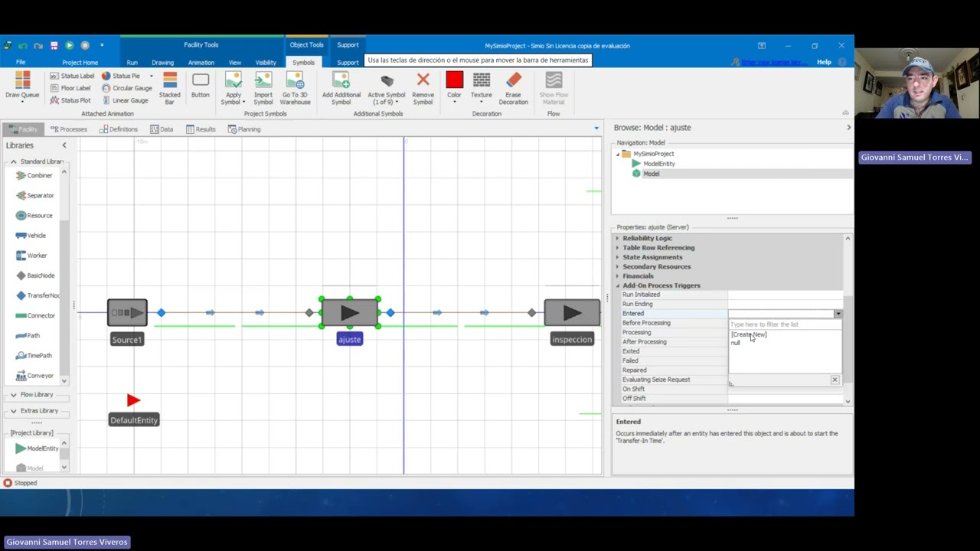Select Path link in library
This screenshot has height=551, width=980.
click(x=28, y=335)
